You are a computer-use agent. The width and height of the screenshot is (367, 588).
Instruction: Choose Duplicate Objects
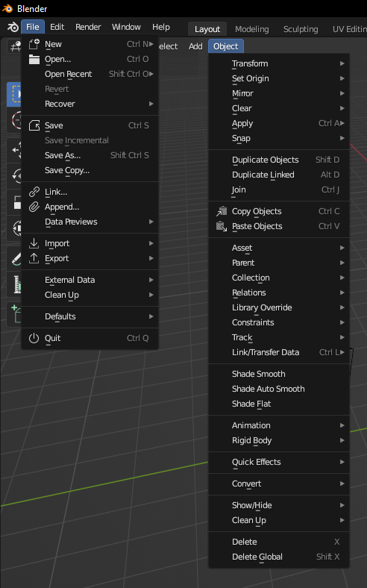[279, 160]
